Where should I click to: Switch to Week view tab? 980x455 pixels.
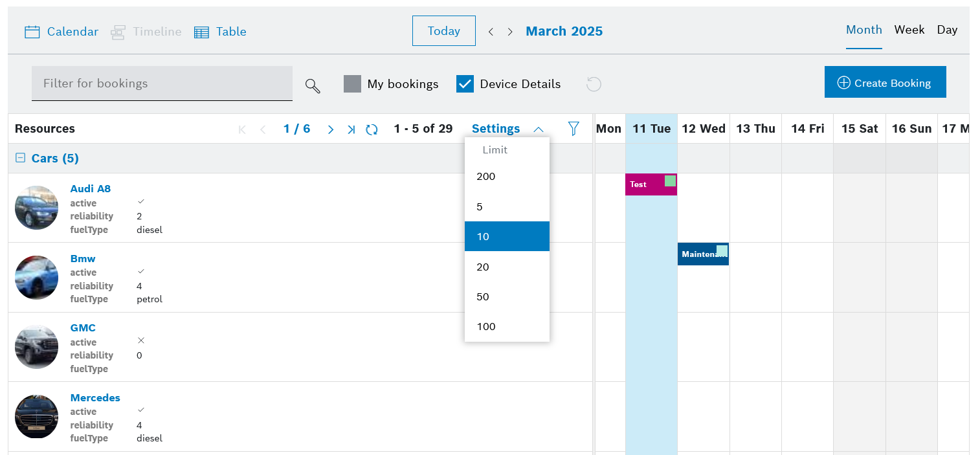909,30
